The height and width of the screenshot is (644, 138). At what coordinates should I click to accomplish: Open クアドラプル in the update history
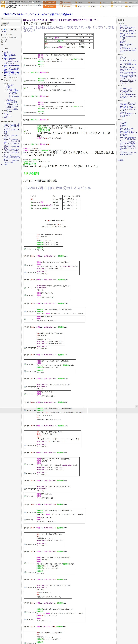coord(124,122)
